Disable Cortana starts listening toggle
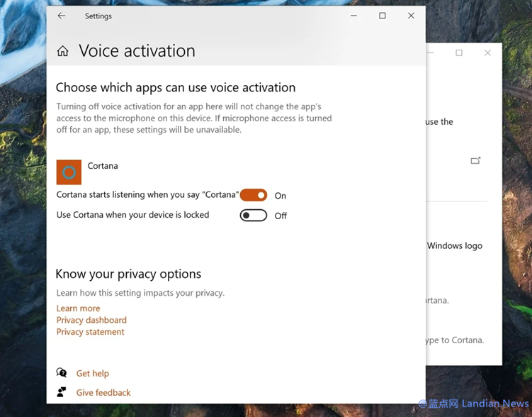Screen dimensions: 532x417 pyautogui.click(x=254, y=195)
